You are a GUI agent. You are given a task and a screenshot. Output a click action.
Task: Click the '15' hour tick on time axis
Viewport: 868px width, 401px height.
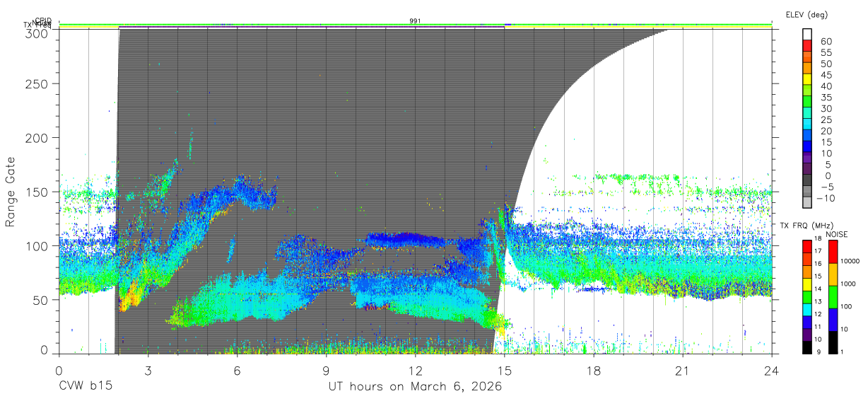[505, 370]
